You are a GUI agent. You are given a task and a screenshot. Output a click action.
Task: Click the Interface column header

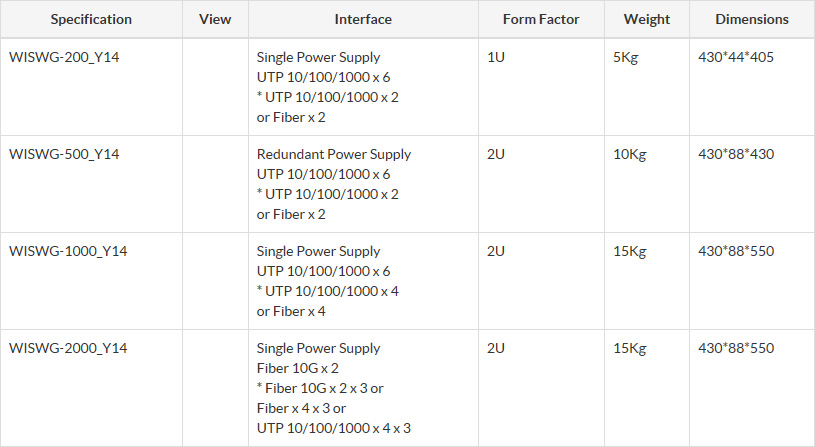pyautogui.click(x=363, y=19)
